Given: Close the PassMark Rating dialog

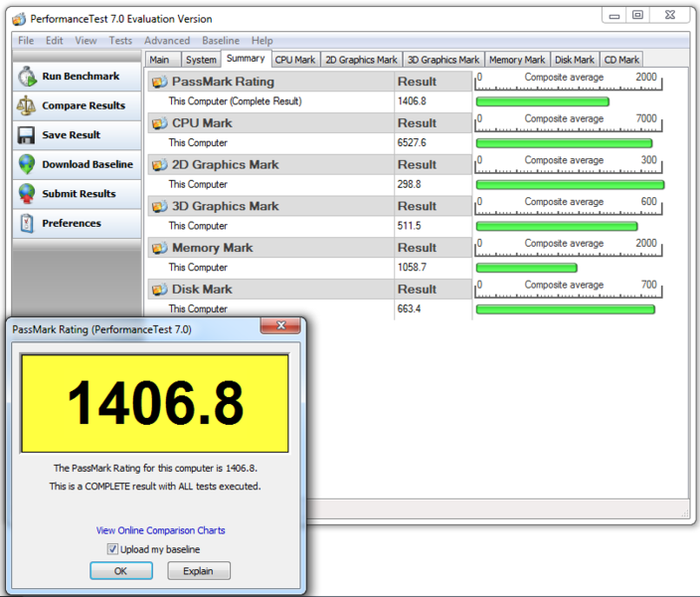Looking at the screenshot, I should click(x=280, y=325).
